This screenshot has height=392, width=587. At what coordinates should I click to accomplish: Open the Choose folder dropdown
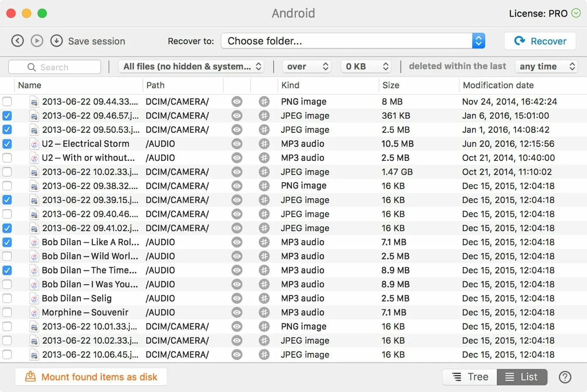tap(478, 41)
